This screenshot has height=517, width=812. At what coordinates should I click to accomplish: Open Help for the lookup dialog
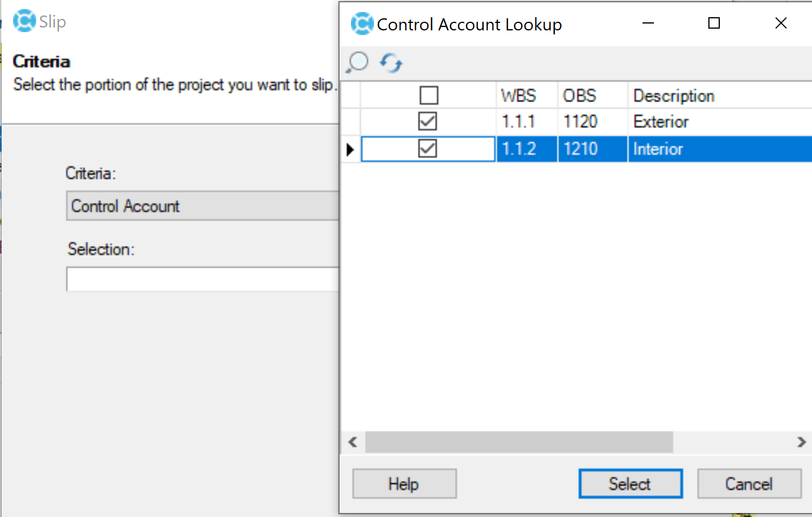[404, 484]
